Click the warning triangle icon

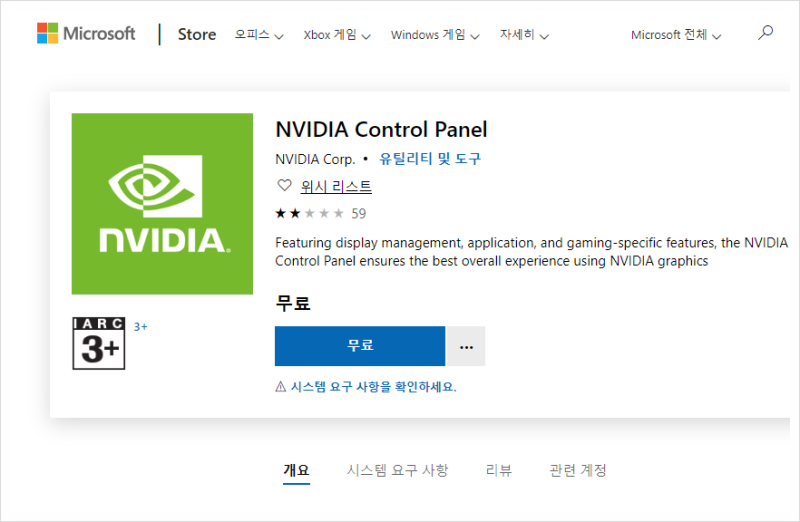281,387
